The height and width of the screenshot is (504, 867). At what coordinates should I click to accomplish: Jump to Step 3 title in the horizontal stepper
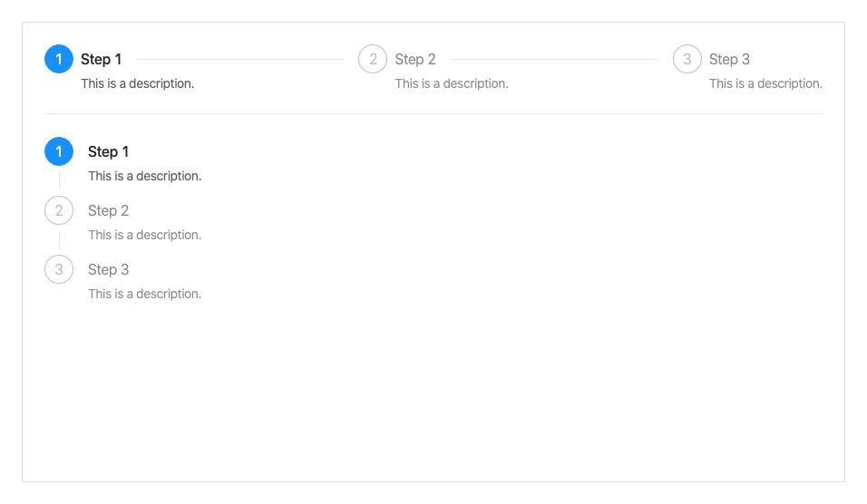(729, 60)
